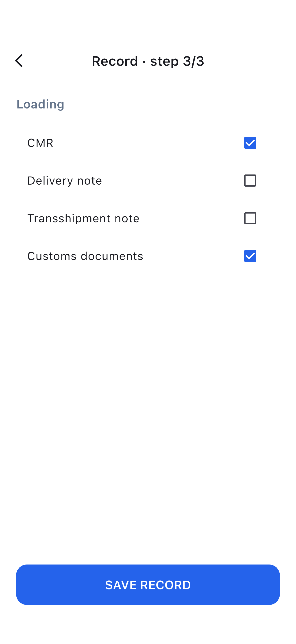Go back using the top-left arrow
The width and height of the screenshot is (296, 644).
(19, 61)
